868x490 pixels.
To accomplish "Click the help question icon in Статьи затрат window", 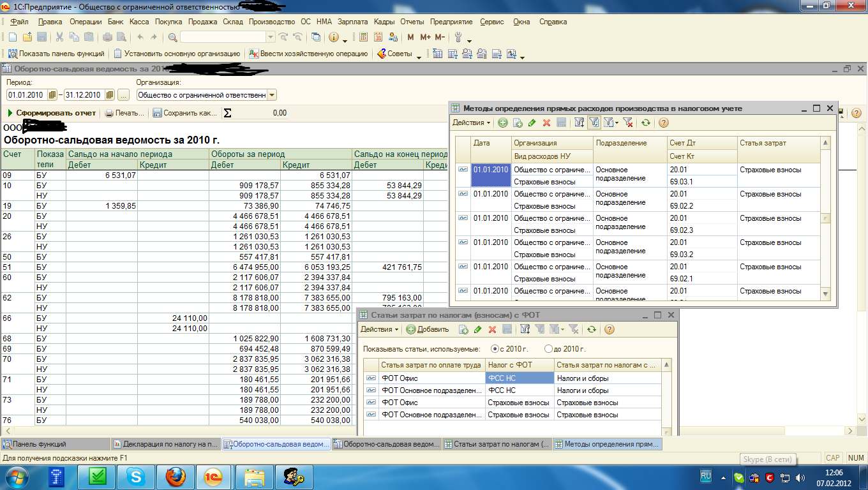I will point(610,330).
